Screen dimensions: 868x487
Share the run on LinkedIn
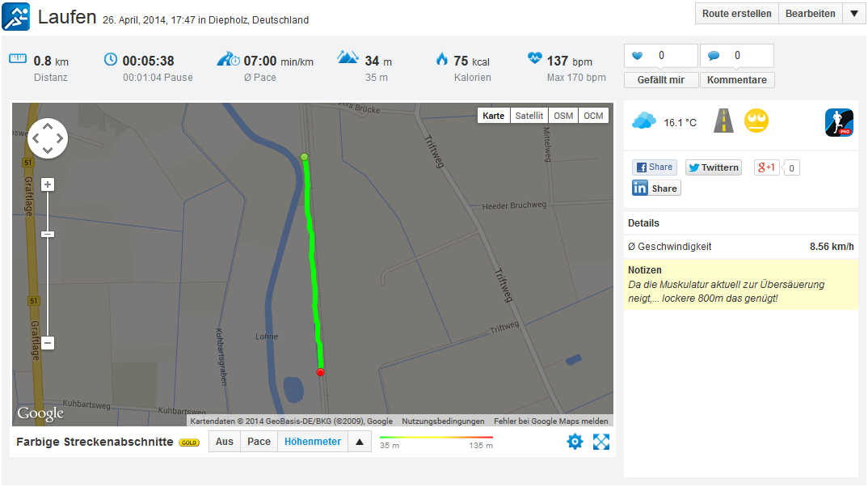pyautogui.click(x=655, y=188)
